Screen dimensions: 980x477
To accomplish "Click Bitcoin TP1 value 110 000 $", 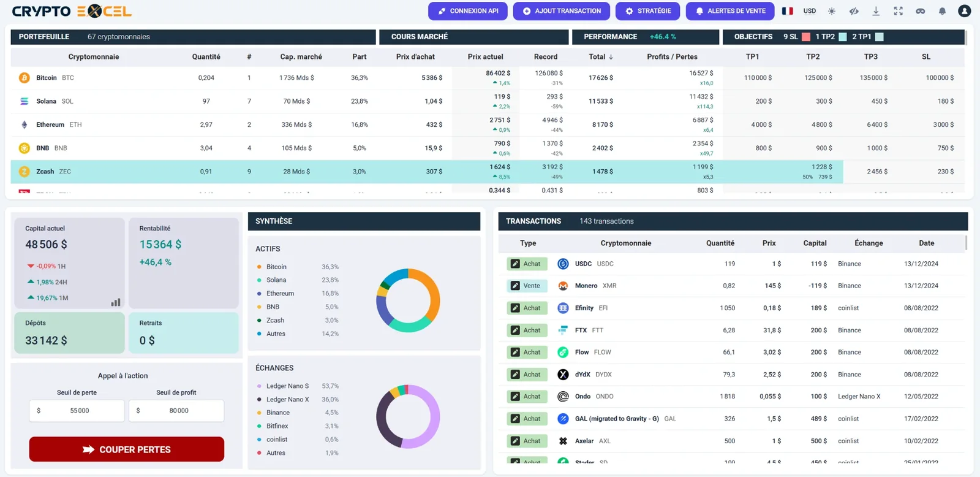I will tap(758, 78).
